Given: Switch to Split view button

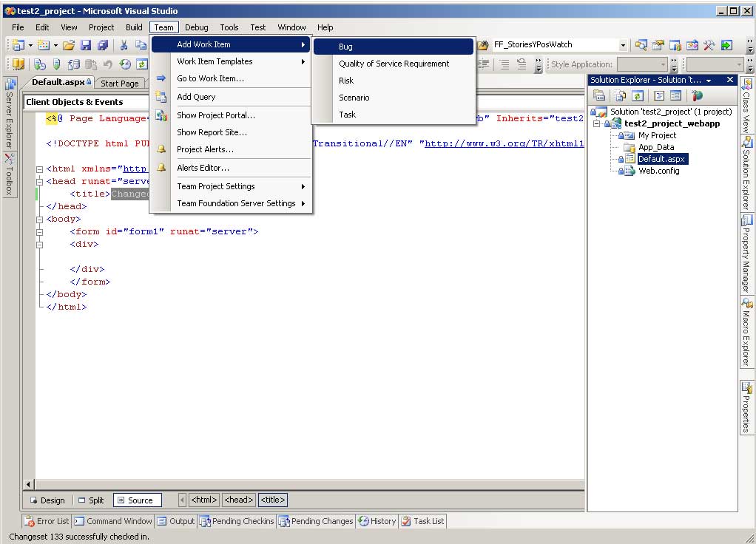Looking at the screenshot, I should pyautogui.click(x=91, y=500).
